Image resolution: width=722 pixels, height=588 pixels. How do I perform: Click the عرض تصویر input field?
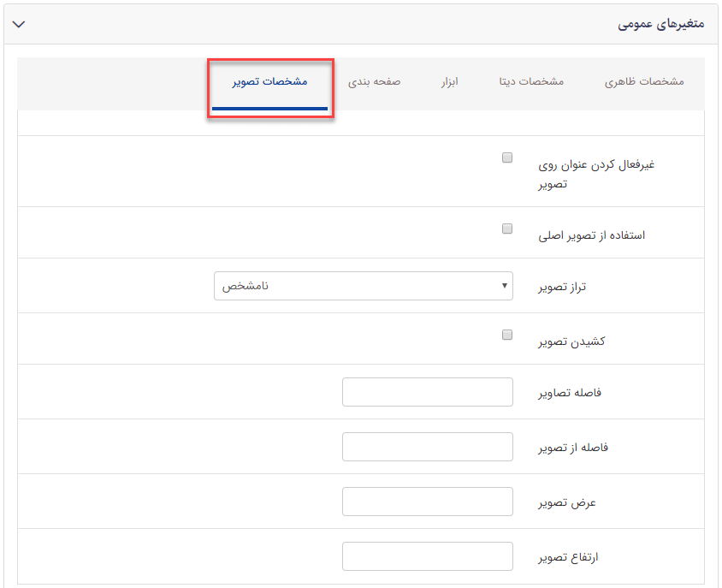tap(427, 501)
